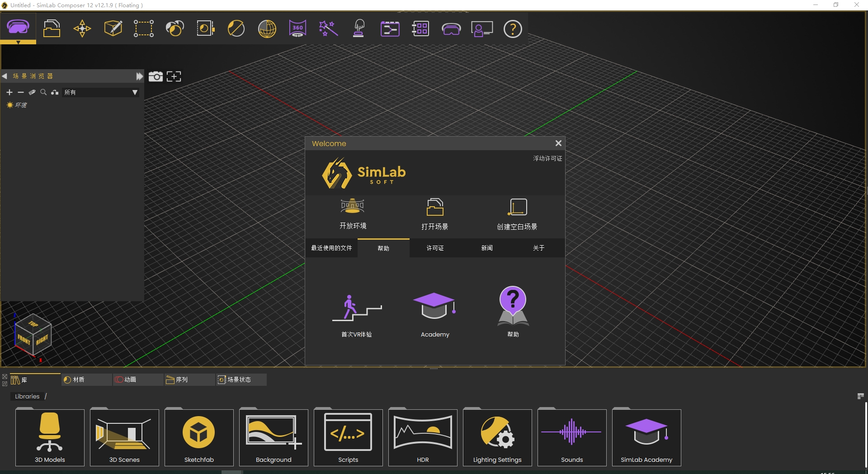868x474 pixels.
Task: Click the globe icon on the toolbar
Action: click(x=266, y=28)
